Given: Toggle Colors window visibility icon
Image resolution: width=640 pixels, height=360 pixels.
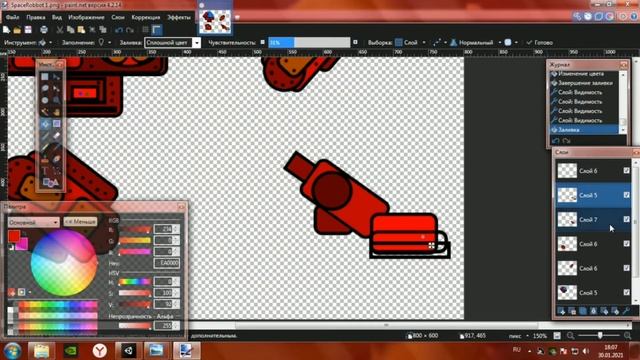Looking at the screenshot, I should pos(609,16).
